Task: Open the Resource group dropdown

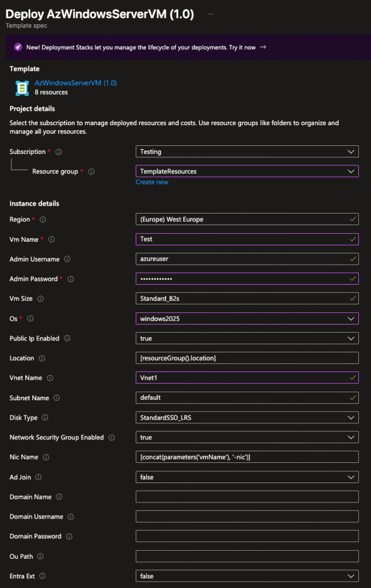Action: tap(247, 171)
